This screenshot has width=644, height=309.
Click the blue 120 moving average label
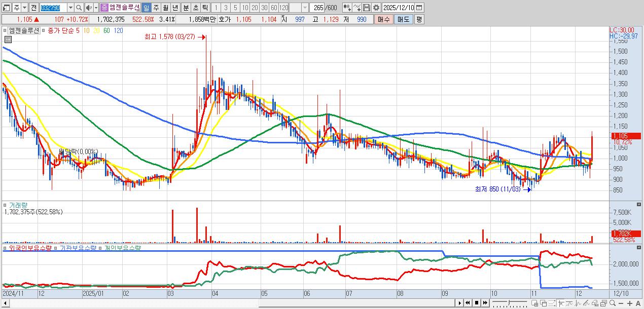118,30
